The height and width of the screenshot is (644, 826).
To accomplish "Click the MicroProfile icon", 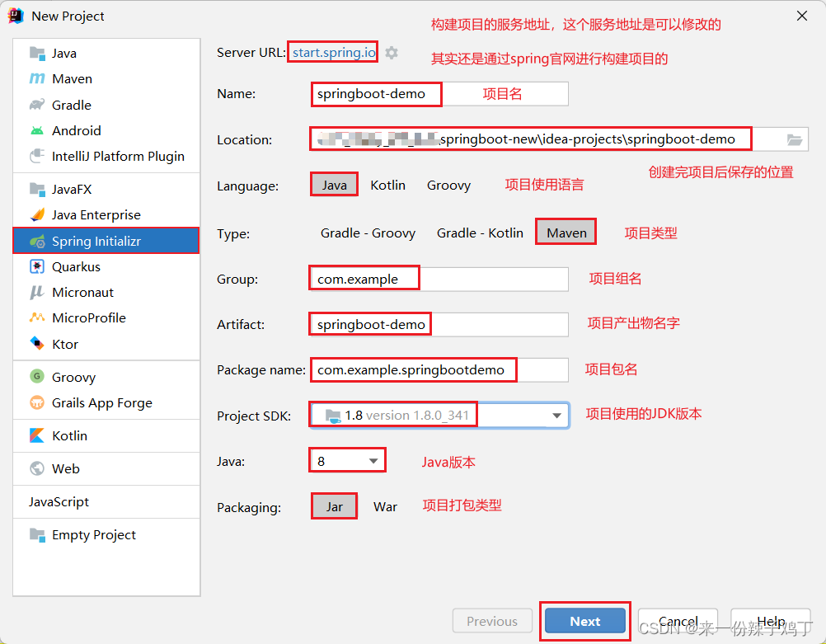I will click(x=37, y=317).
